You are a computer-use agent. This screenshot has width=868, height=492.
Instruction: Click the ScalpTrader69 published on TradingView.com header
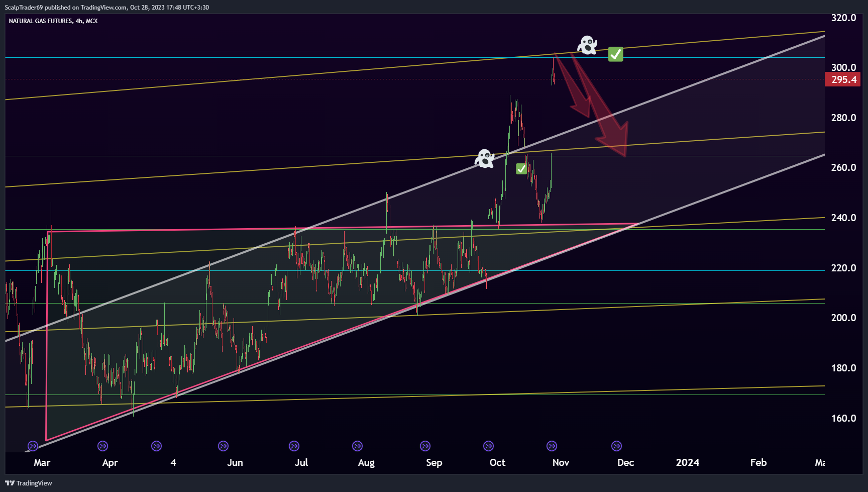[106, 7]
